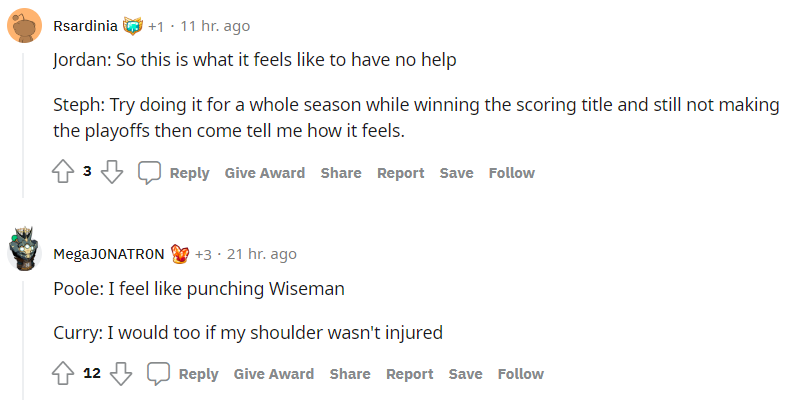This screenshot has height=416, width=792.
Task: Follow the Rsardinia comment thread
Action: pyautogui.click(x=511, y=173)
